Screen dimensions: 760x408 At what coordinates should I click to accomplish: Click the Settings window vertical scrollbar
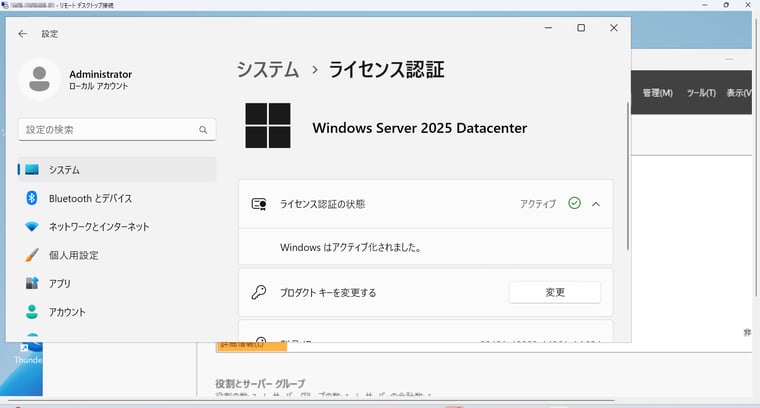coord(628,176)
